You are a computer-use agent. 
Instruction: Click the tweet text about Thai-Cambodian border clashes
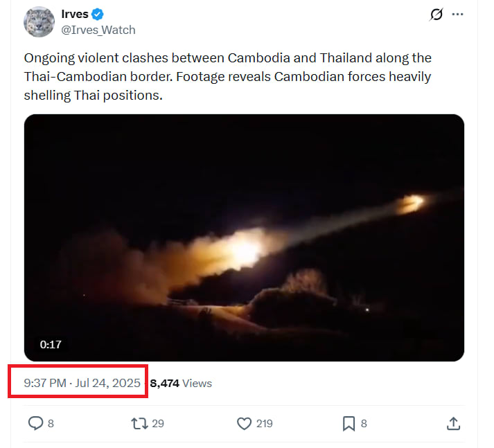coord(227,76)
